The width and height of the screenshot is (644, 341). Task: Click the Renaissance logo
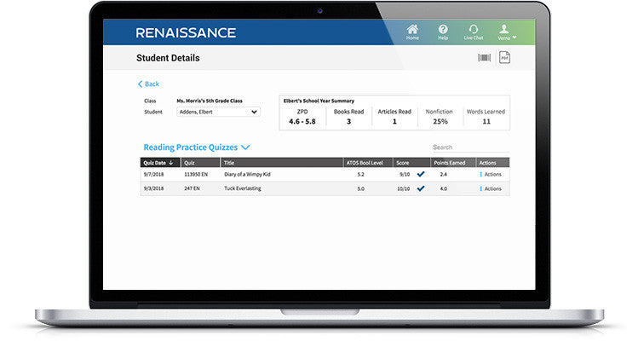pos(186,33)
